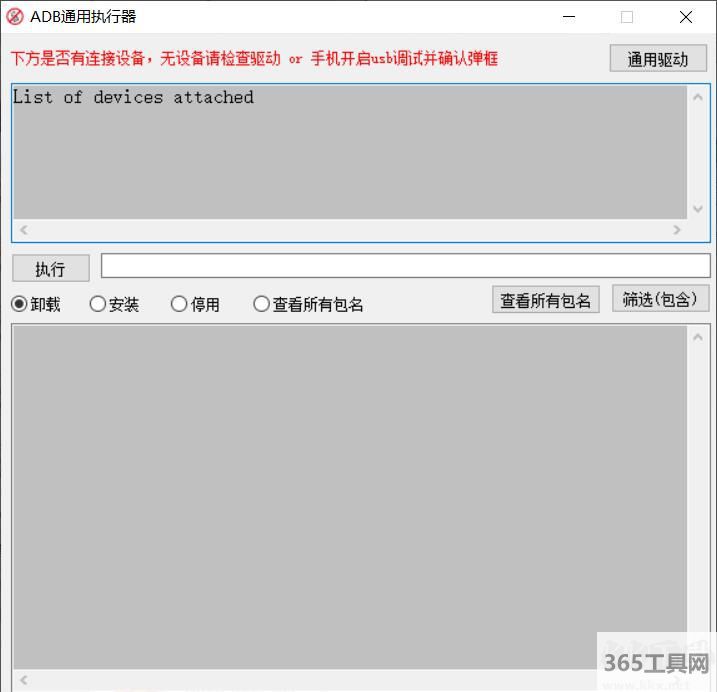Screen dimensions: 717x692
Task: Select the 安装 install radio option
Action: pyautogui.click(x=98, y=304)
